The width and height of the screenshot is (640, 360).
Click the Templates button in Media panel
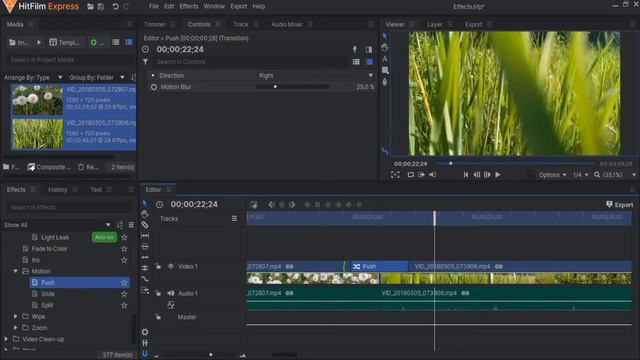[65, 42]
